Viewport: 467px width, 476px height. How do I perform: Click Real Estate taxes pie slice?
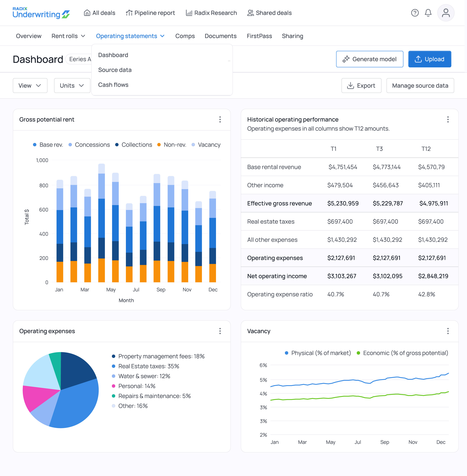coord(76,405)
